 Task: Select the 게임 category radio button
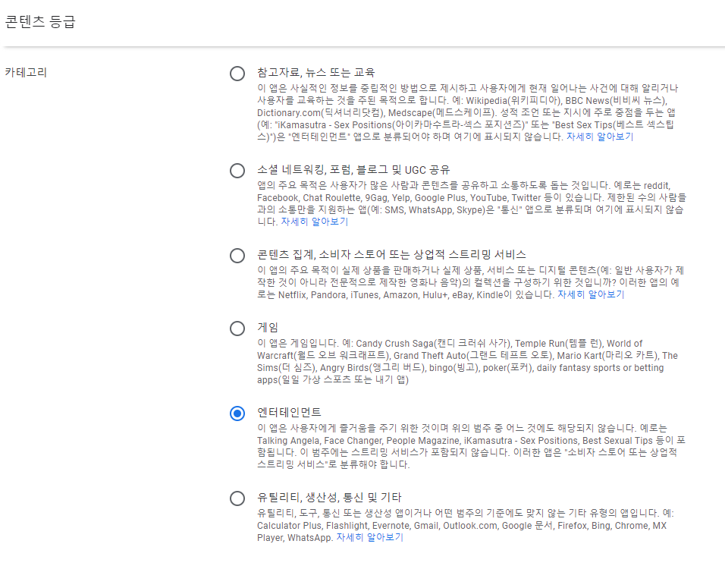(x=237, y=329)
